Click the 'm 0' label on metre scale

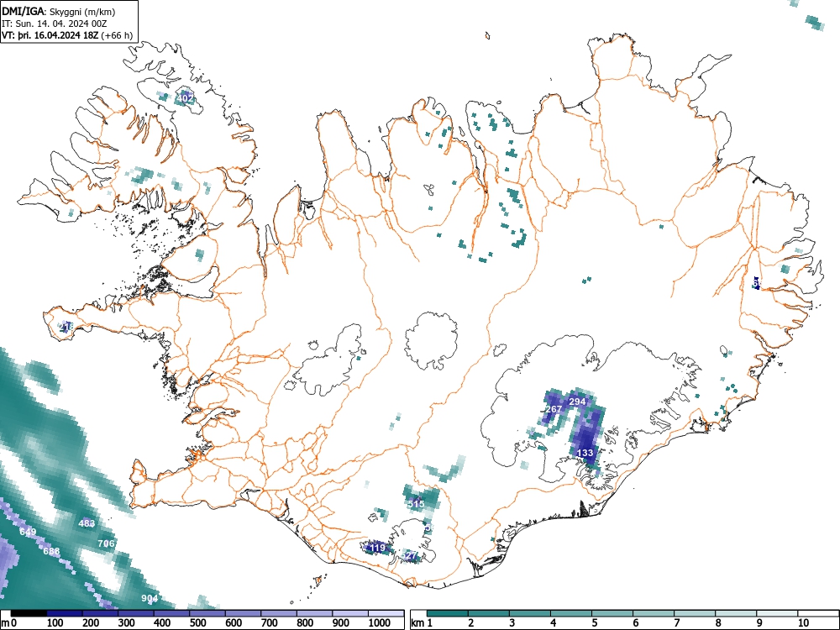pyautogui.click(x=8, y=622)
